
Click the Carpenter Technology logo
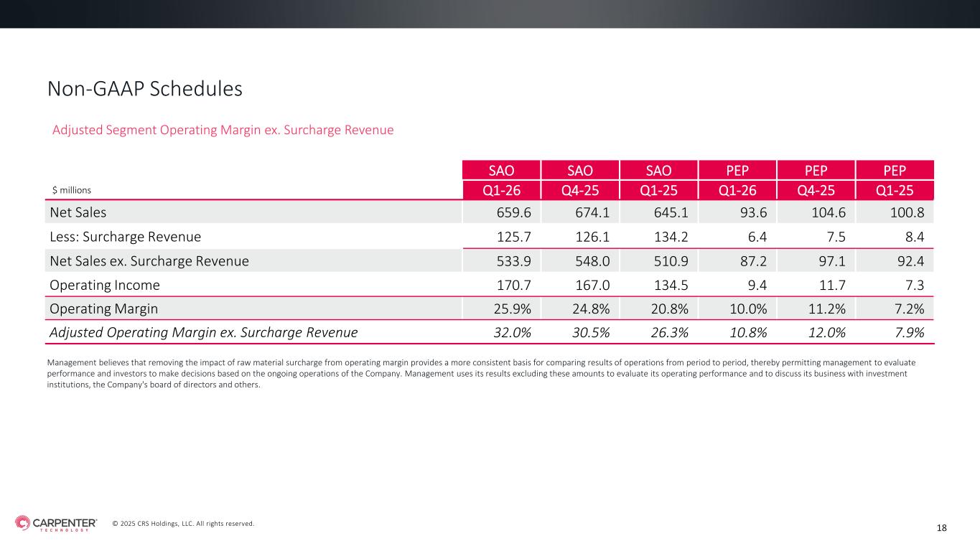click(56, 524)
